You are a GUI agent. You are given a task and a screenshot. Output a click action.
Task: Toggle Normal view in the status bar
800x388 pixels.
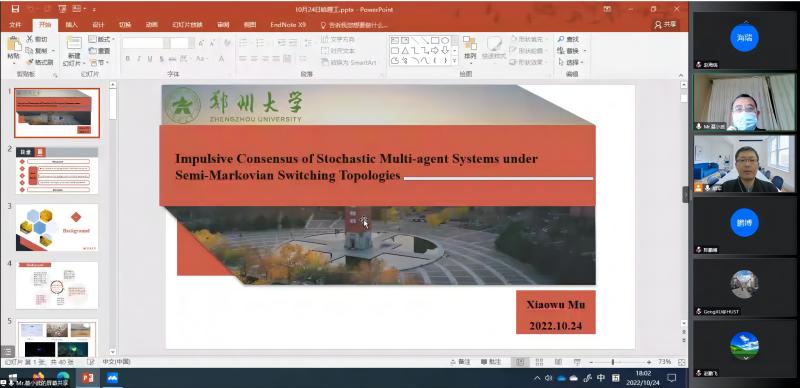(520, 362)
